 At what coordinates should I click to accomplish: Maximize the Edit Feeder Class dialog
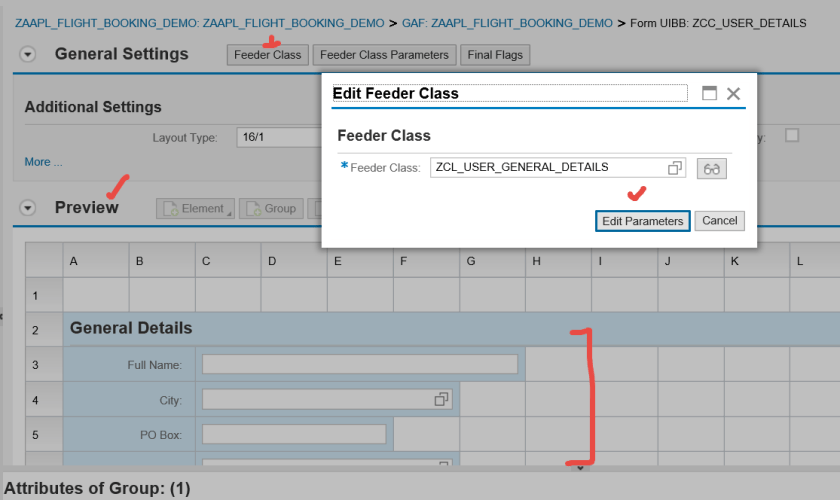pyautogui.click(x=709, y=93)
